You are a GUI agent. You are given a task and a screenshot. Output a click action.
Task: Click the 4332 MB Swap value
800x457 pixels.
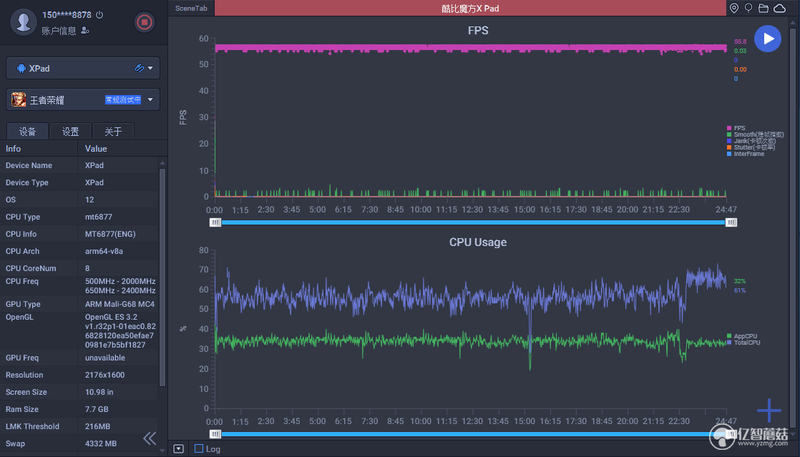pyautogui.click(x=101, y=444)
